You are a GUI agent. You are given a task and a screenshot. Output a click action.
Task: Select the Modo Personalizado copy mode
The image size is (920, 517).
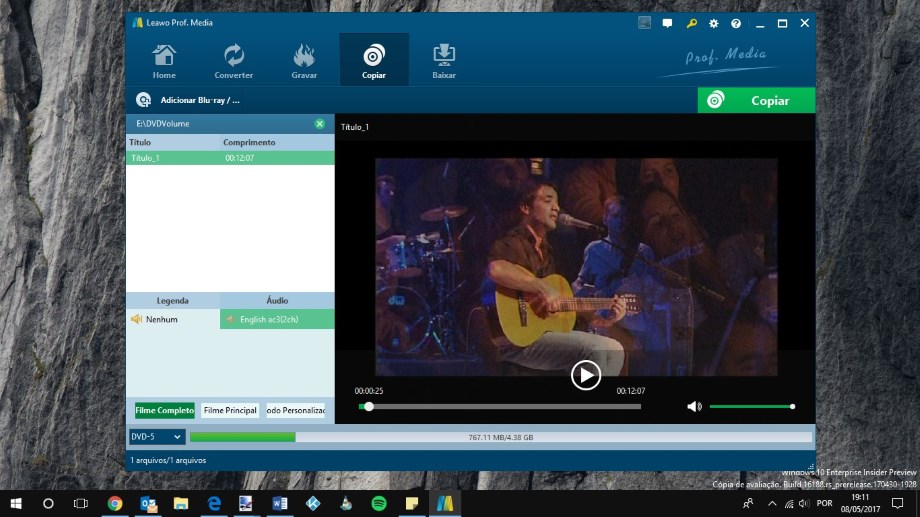pos(296,410)
